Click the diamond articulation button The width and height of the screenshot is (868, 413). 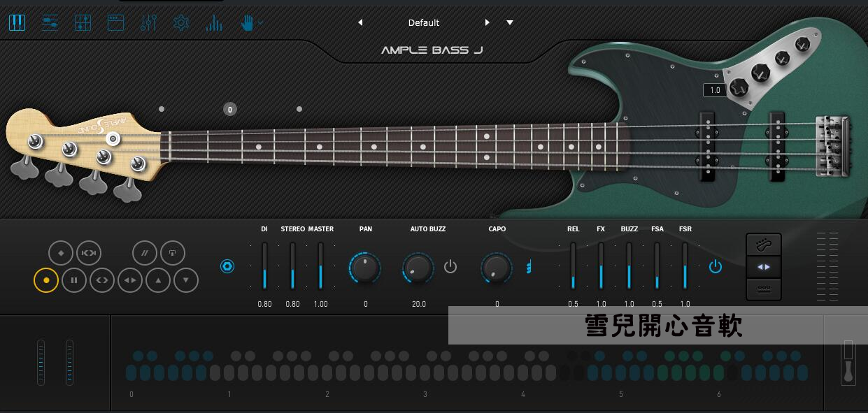tap(61, 252)
